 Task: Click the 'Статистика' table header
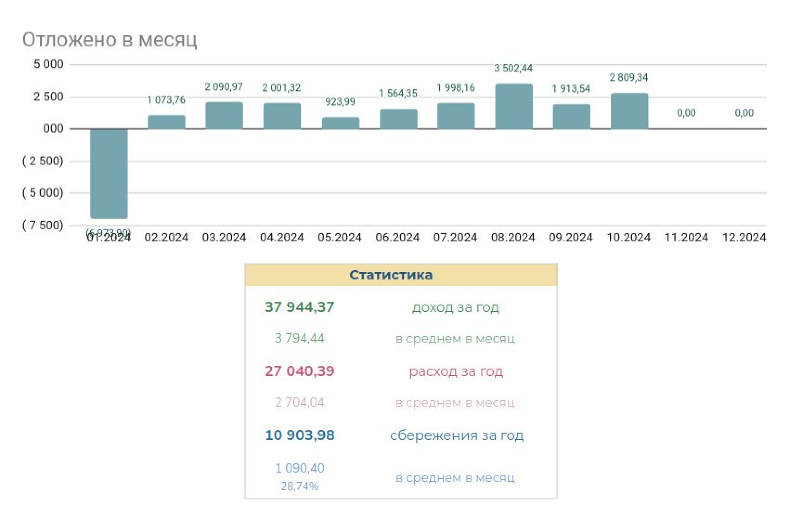tap(401, 275)
